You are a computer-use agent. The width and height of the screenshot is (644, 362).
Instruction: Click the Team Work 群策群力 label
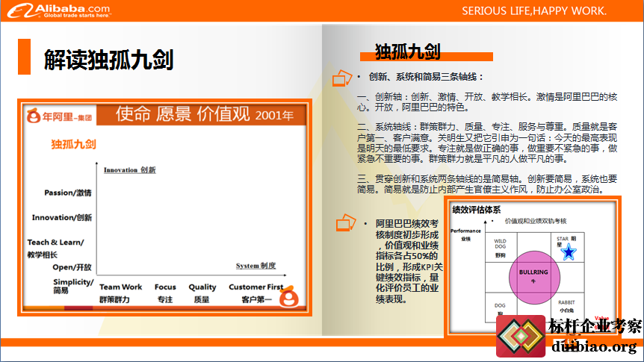click(x=120, y=293)
